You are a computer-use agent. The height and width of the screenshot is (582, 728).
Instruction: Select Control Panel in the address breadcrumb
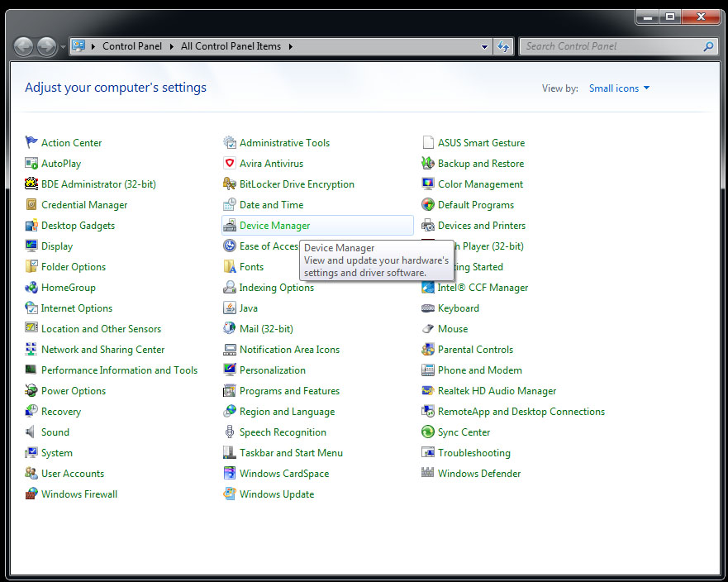(x=132, y=46)
